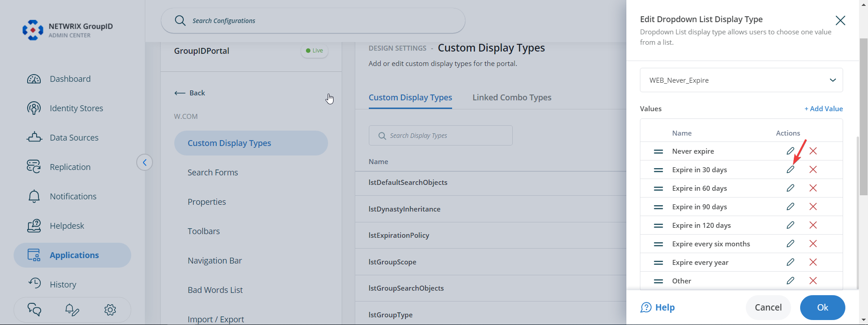Image resolution: width=868 pixels, height=325 pixels.
Task: Select the lstExpirationPolicy row
Action: click(491, 236)
